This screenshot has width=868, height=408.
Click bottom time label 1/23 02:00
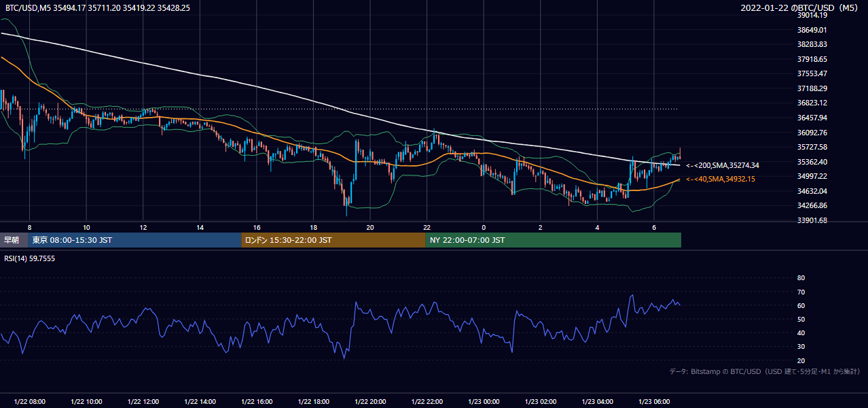point(541,402)
